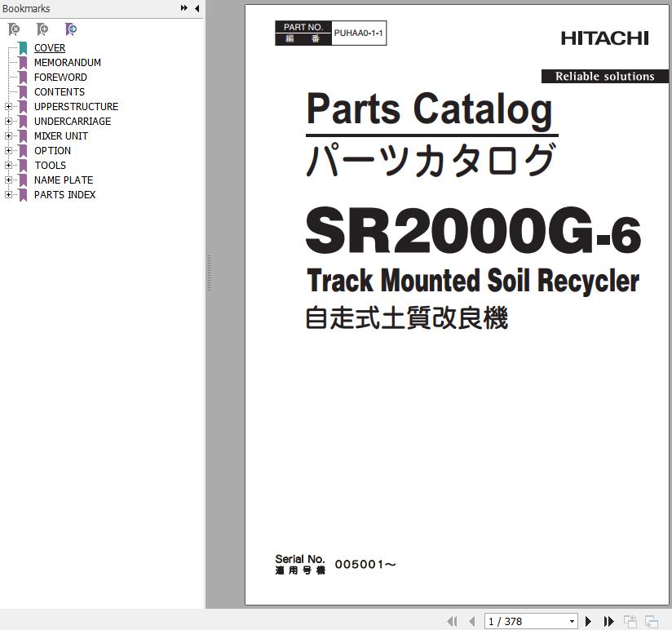The height and width of the screenshot is (630, 672).
Task: Click the delete bookmark icon
Action: [14, 29]
